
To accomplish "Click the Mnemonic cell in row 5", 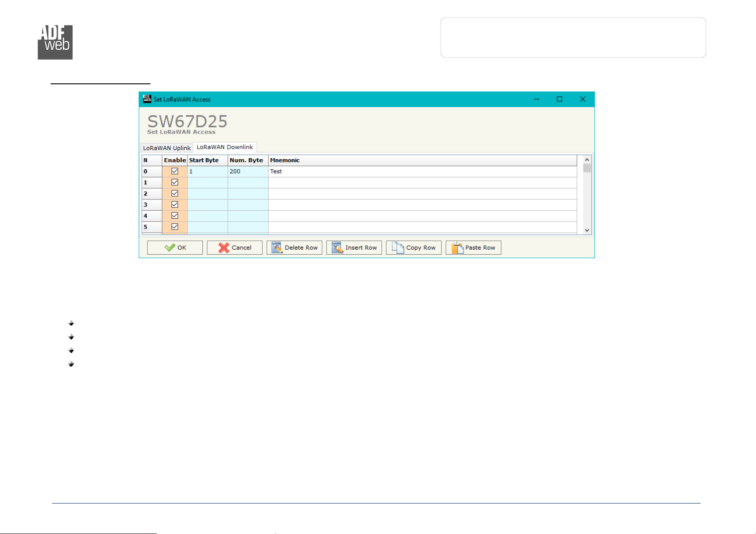I will (x=423, y=227).
